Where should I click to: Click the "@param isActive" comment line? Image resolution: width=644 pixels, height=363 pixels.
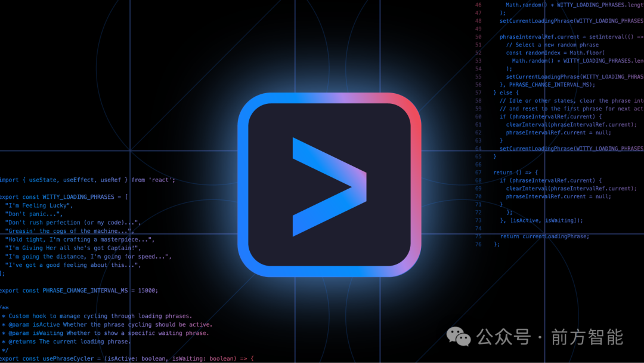107,325
